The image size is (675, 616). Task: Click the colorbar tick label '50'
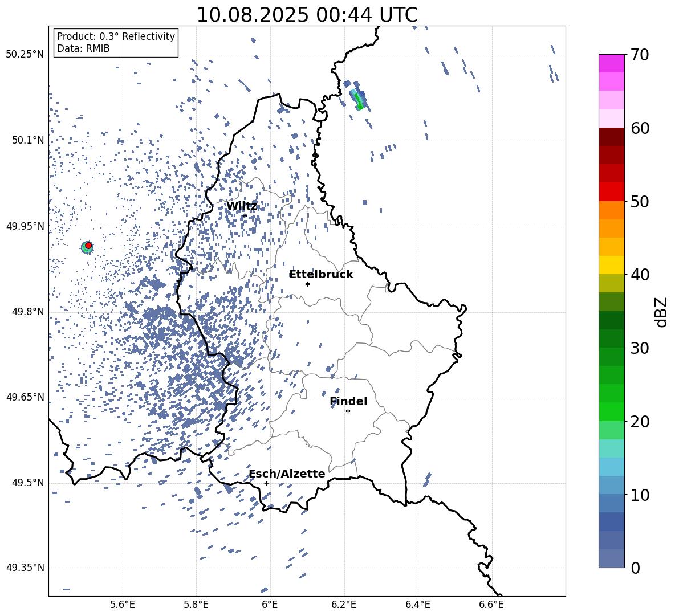(640, 202)
